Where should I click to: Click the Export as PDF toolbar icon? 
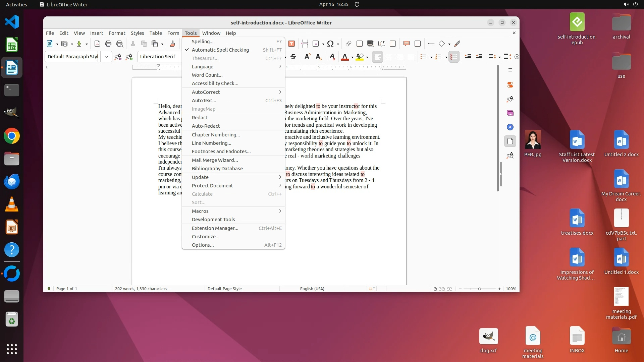coord(97,44)
